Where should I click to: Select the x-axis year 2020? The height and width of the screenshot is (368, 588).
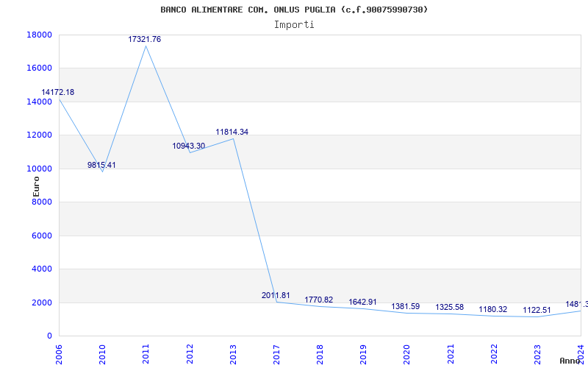[x=407, y=354]
